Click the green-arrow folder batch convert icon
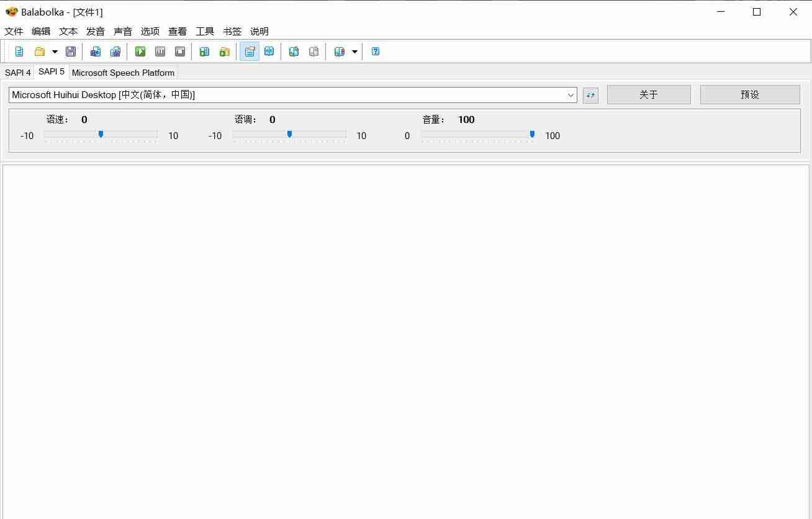 (225, 52)
